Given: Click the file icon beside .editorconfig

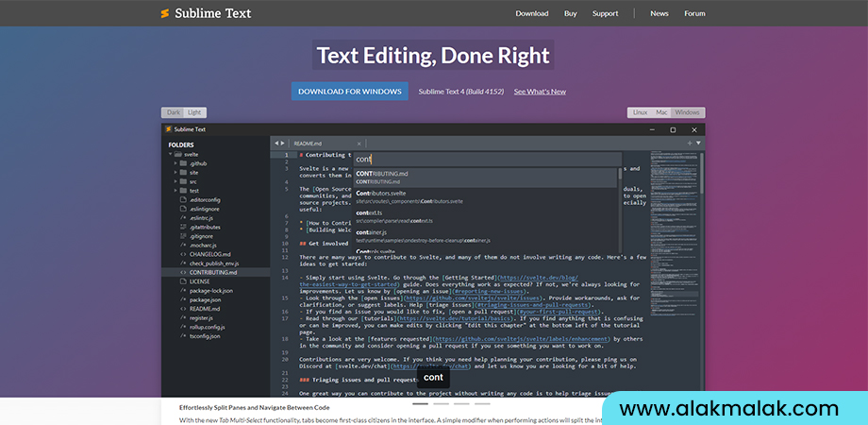Looking at the screenshot, I should click(183, 199).
